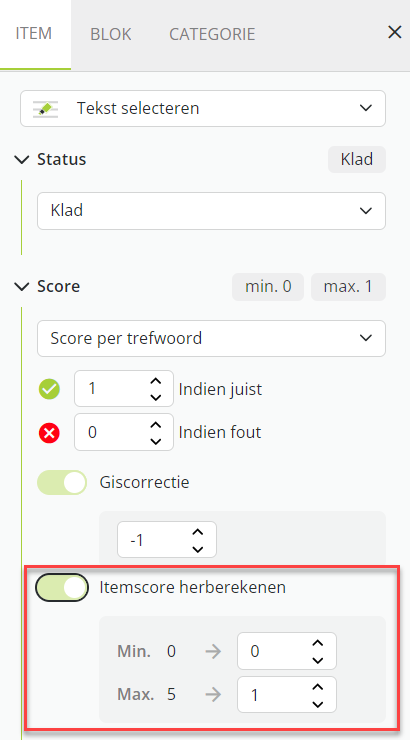The height and width of the screenshot is (740, 410).
Task: Click the green checkmark icon for Indien juist
Action: 49,389
